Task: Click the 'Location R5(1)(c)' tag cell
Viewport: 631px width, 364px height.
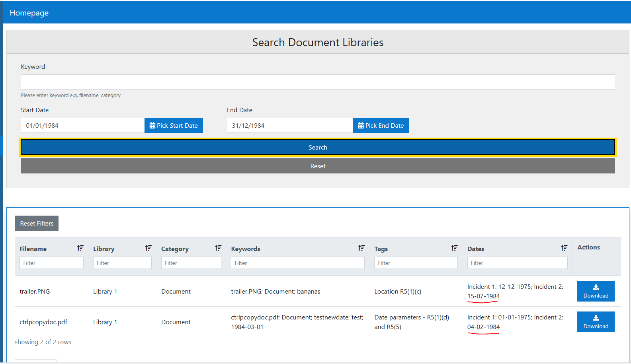Action: pos(398,291)
